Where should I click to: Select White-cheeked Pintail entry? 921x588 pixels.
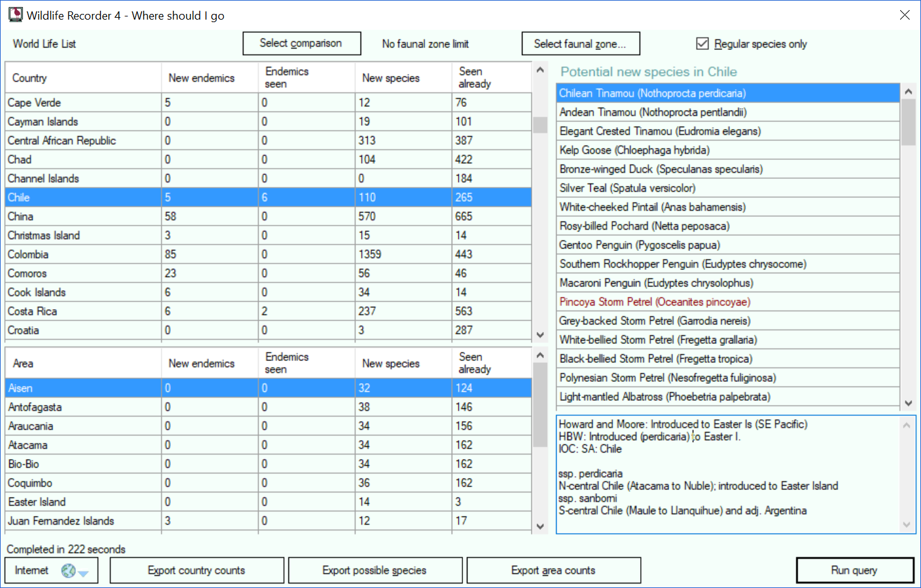[728, 207]
